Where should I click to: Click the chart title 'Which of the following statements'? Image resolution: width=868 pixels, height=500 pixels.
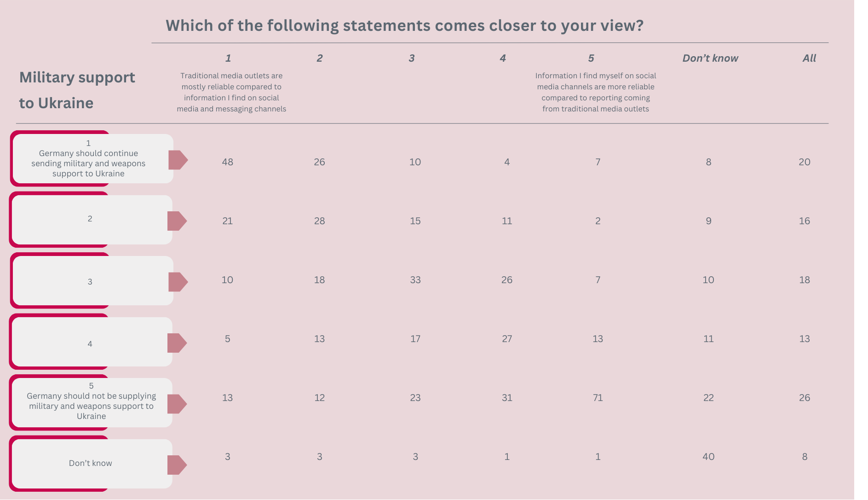404,25
